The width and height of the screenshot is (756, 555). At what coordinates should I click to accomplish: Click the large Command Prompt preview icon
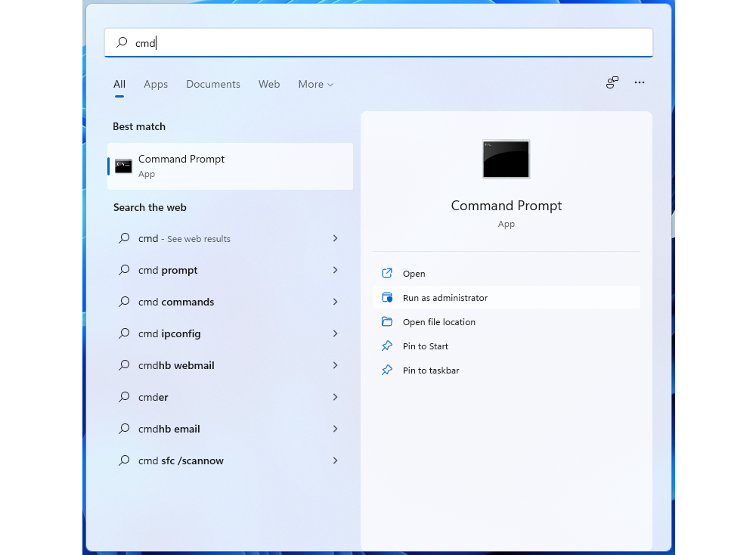click(506, 159)
